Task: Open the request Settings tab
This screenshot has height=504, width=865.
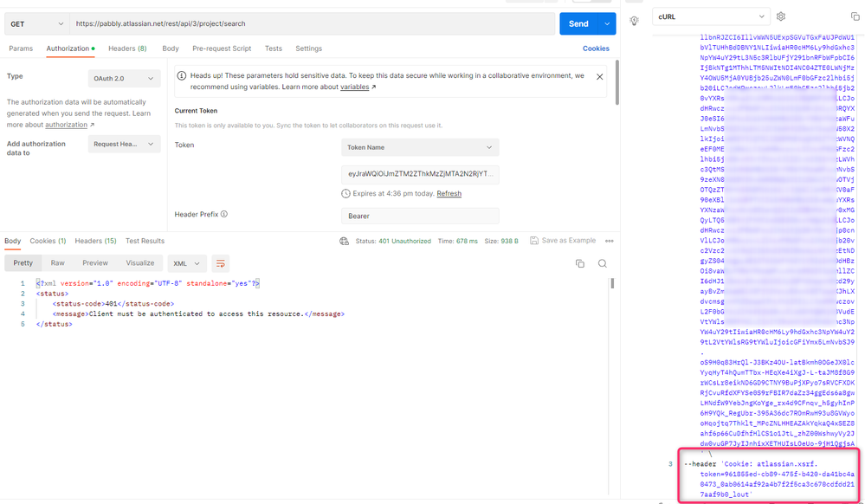Action: pyautogui.click(x=308, y=48)
